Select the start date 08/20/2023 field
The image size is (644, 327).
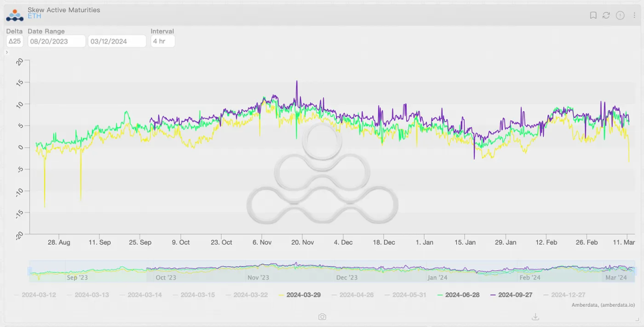point(57,41)
